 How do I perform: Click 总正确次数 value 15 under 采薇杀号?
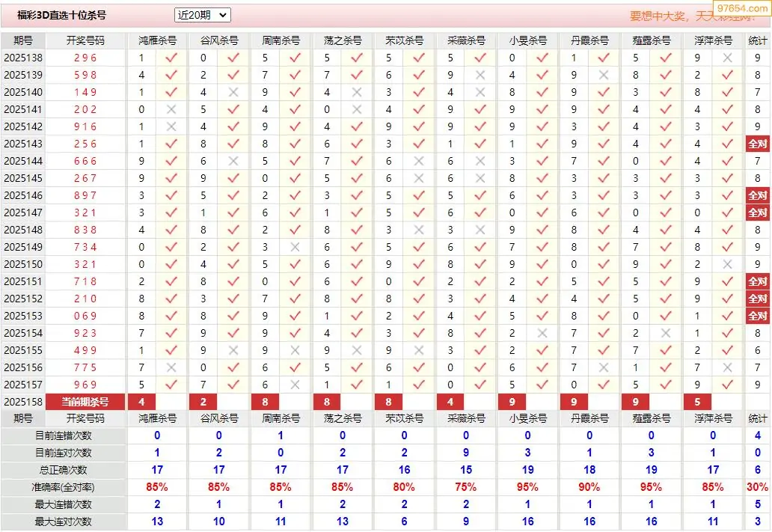(x=466, y=470)
